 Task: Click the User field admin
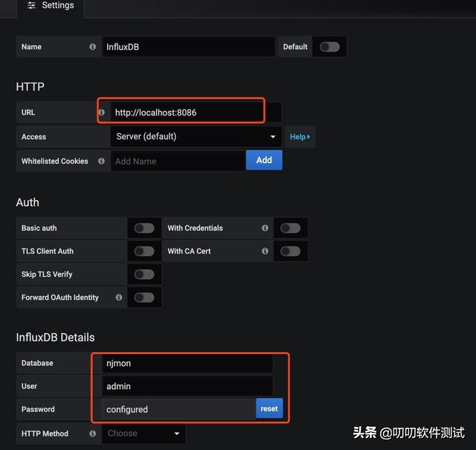(x=187, y=386)
